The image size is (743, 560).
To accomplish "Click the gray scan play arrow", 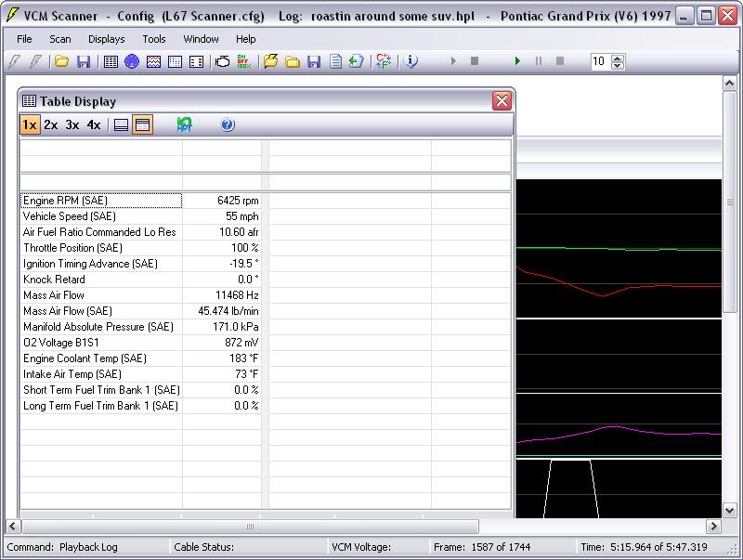I will [453, 60].
